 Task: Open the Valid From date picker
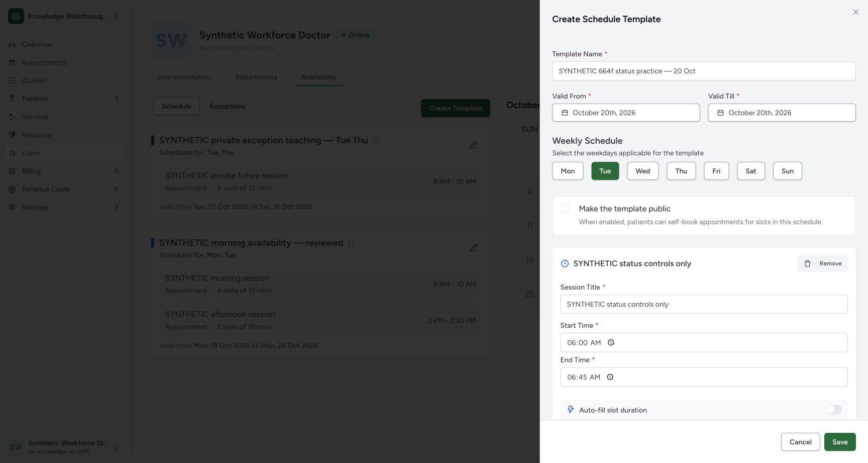[x=626, y=113]
